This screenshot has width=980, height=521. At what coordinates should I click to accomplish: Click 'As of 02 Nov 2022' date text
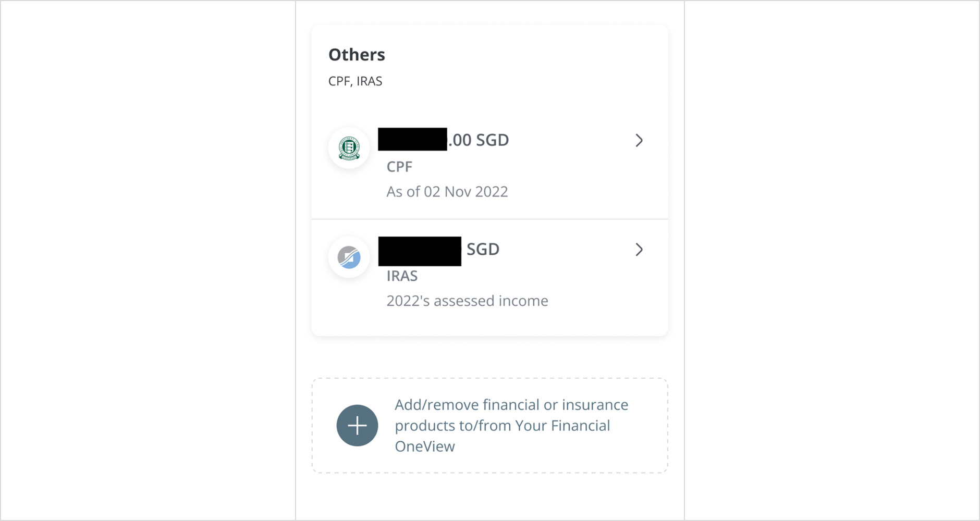pyautogui.click(x=447, y=192)
